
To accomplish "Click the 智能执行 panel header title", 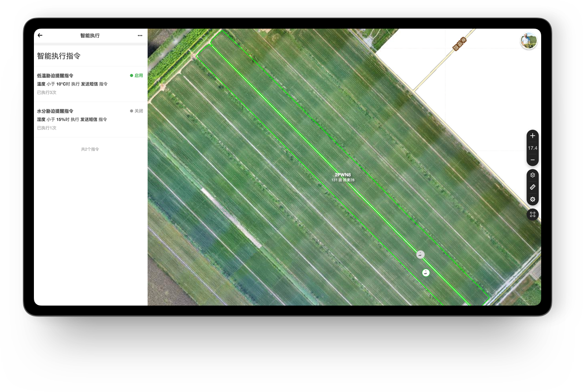I will (x=90, y=36).
